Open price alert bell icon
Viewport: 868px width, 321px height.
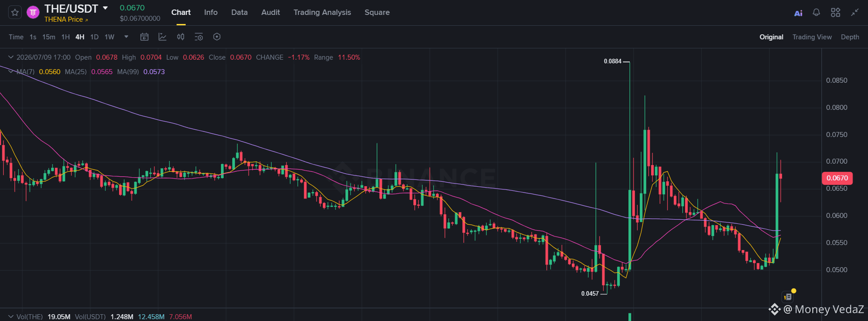pyautogui.click(x=816, y=13)
